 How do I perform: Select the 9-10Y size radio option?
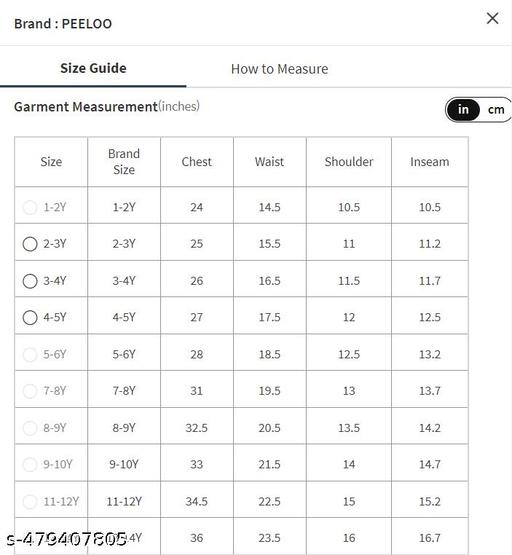(x=30, y=464)
